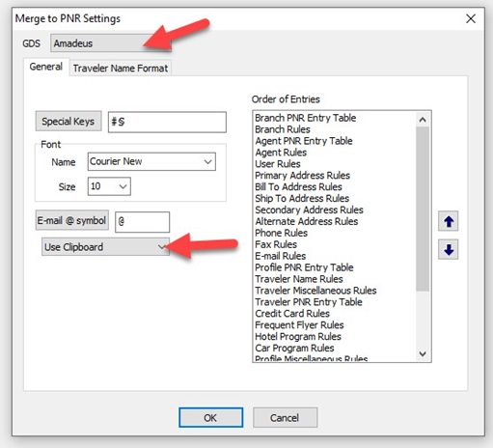This screenshot has width=493, height=448.
Task: Click the scroll down arrow in Order of Entries
Action: pyautogui.click(x=423, y=353)
